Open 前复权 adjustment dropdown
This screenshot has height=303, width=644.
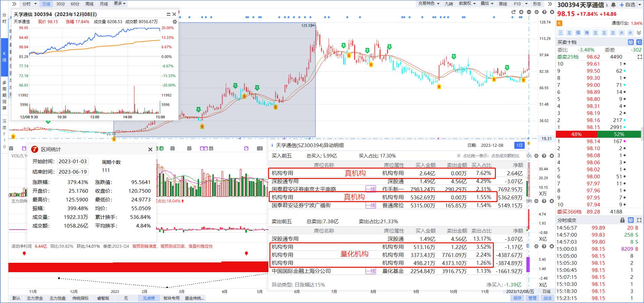[467, 4]
